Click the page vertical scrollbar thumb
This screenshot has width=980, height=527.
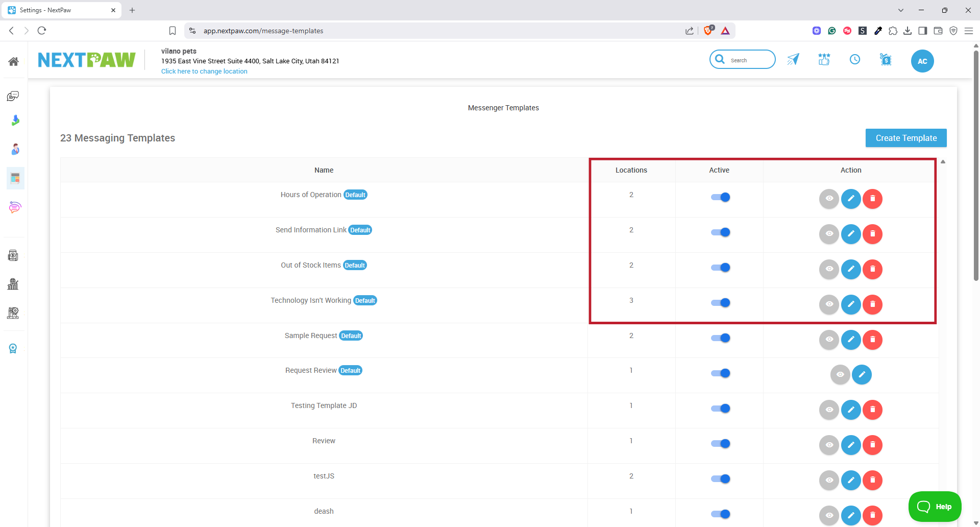[976, 164]
